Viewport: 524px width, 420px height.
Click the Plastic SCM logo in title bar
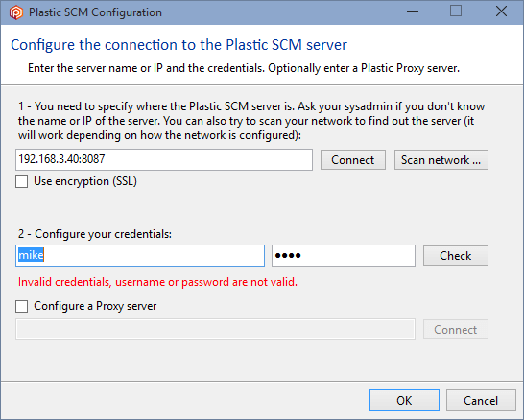click(15, 12)
